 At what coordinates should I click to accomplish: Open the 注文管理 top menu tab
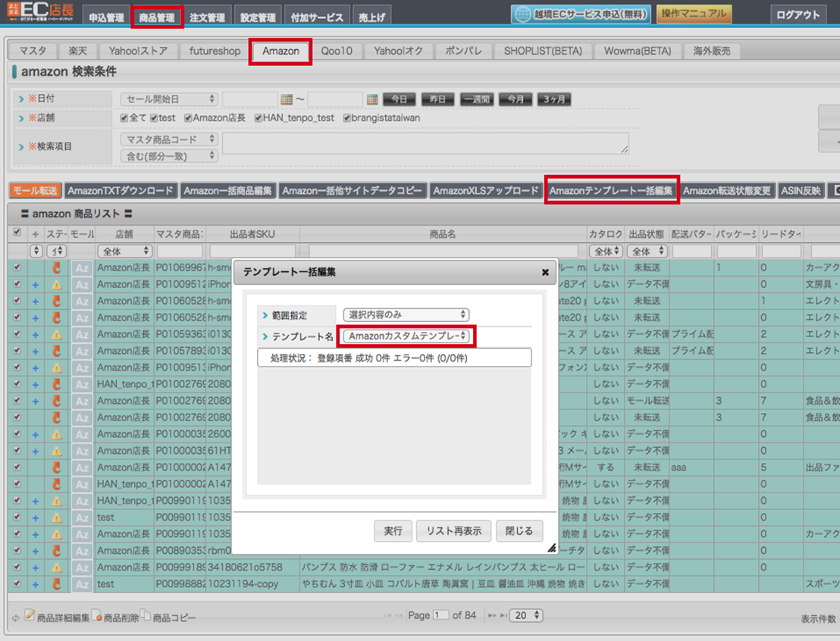207,15
